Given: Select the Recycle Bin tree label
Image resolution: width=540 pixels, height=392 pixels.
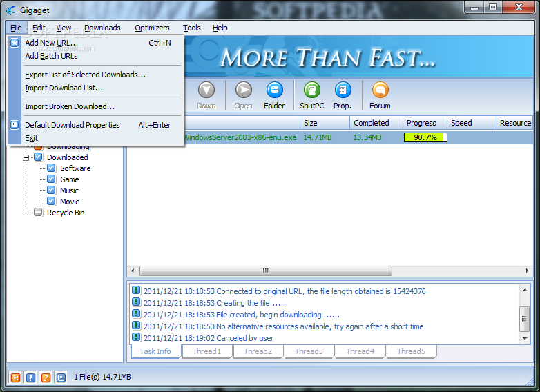Looking at the screenshot, I should coord(66,213).
